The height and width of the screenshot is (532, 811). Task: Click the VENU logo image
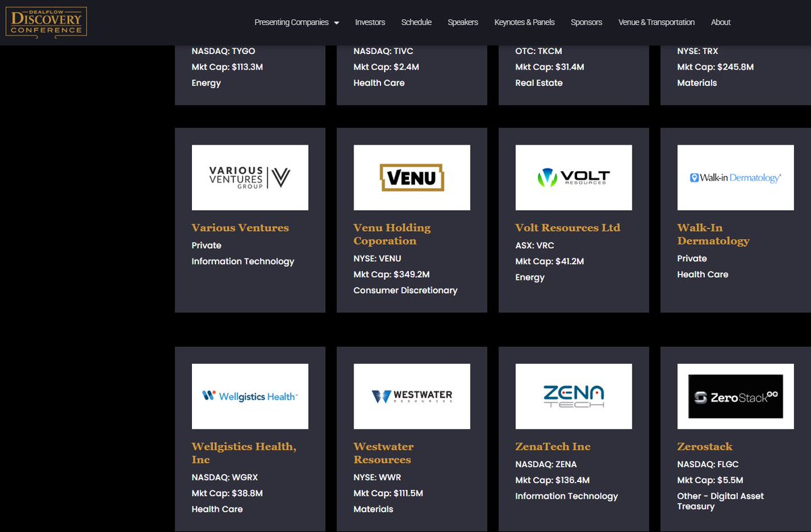point(412,177)
